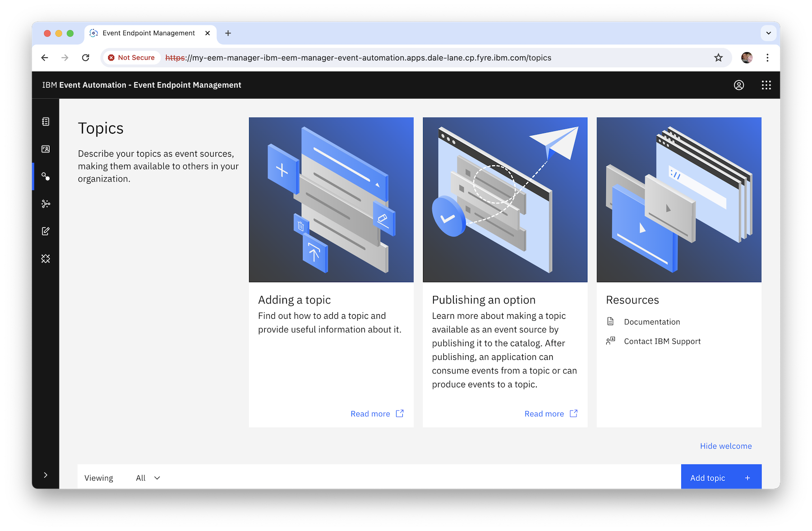
Task: Open the tab list chevron in Chrome
Action: coord(769,33)
